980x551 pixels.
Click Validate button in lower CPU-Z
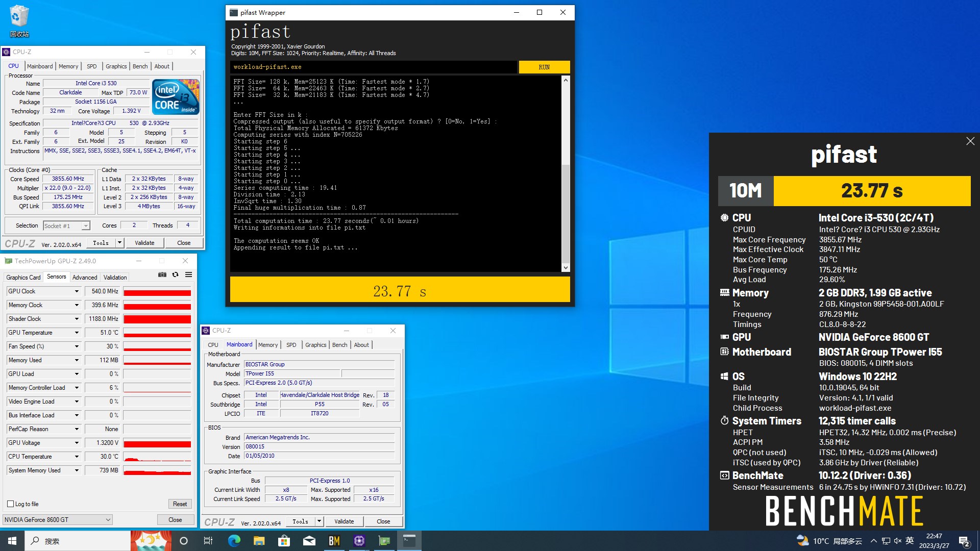pos(344,521)
